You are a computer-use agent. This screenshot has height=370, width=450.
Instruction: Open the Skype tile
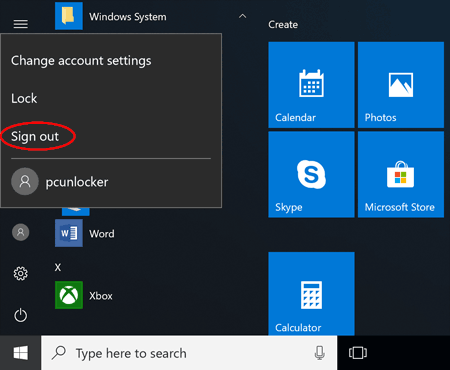(x=311, y=174)
